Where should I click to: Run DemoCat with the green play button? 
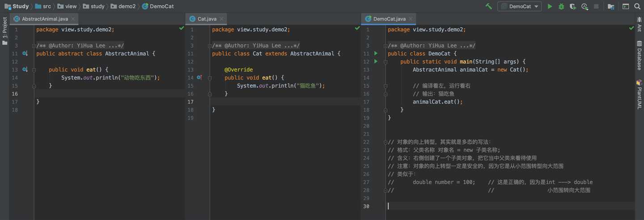click(550, 6)
